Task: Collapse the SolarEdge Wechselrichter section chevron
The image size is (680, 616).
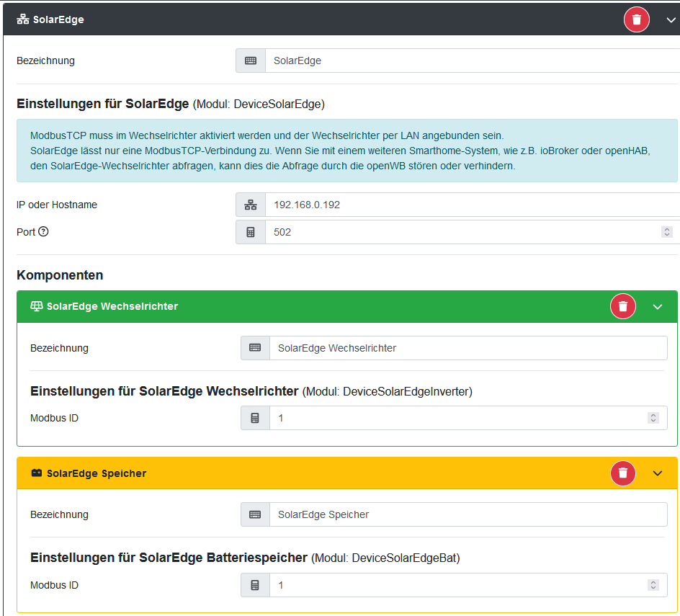Action: 658,307
